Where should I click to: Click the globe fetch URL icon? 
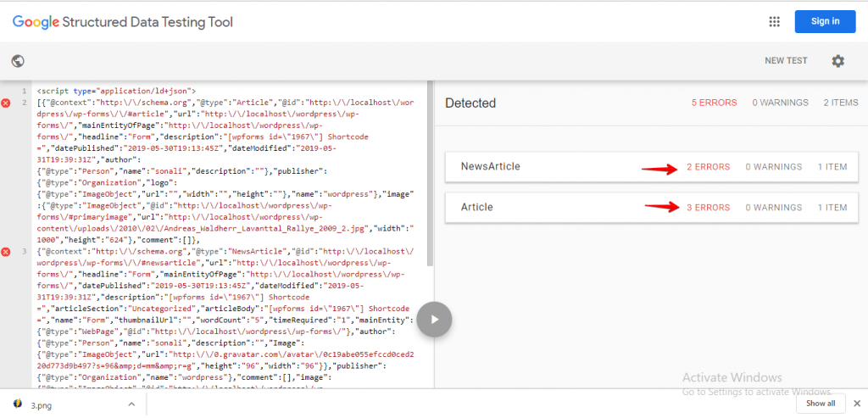(x=18, y=61)
